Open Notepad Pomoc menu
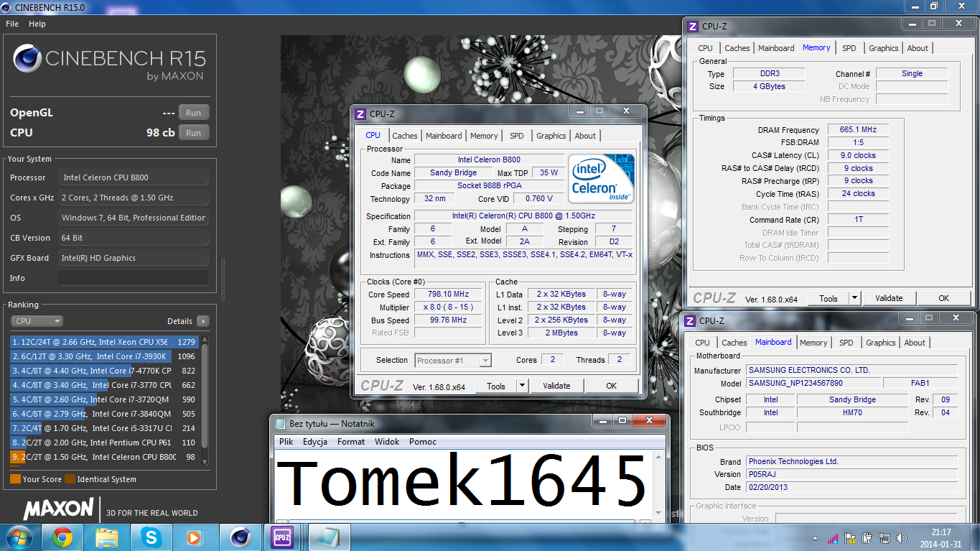 click(x=423, y=442)
